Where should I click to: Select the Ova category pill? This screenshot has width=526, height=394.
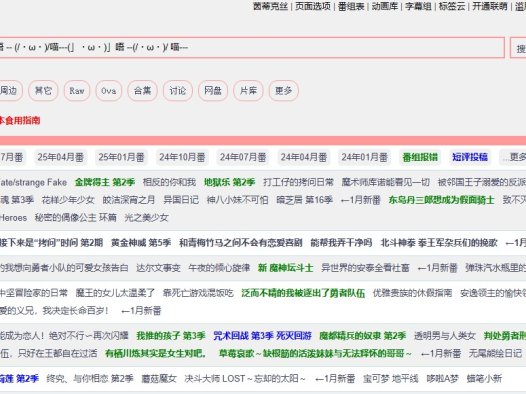(x=109, y=91)
